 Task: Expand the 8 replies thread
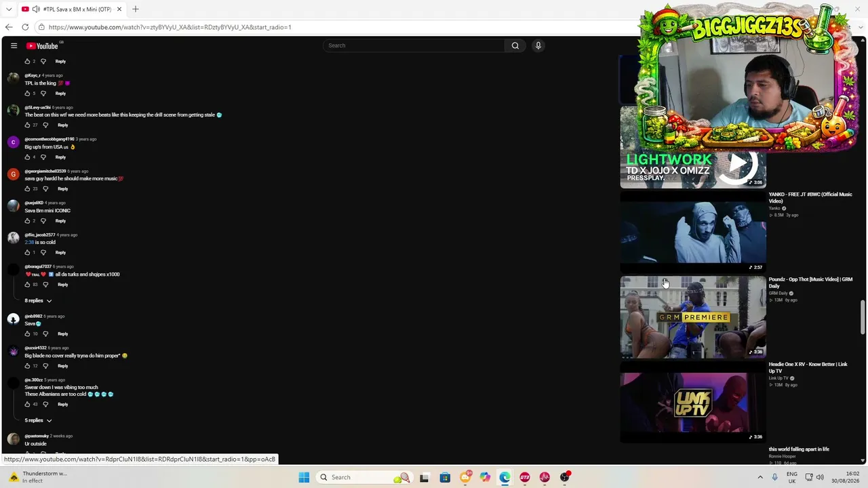[x=38, y=301]
